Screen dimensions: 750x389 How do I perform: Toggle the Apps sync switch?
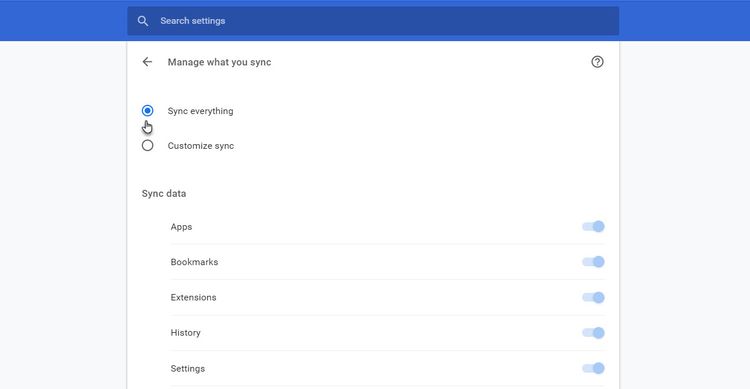click(593, 226)
